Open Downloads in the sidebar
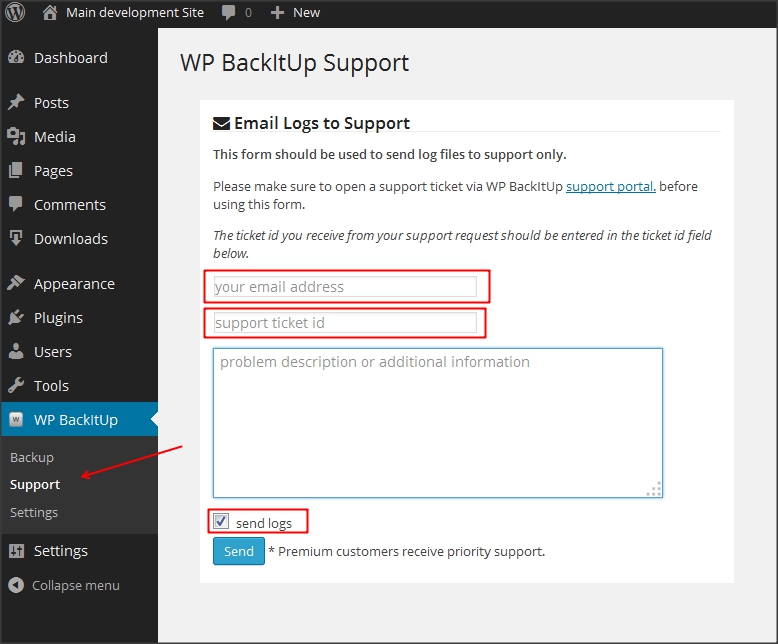 [71, 239]
